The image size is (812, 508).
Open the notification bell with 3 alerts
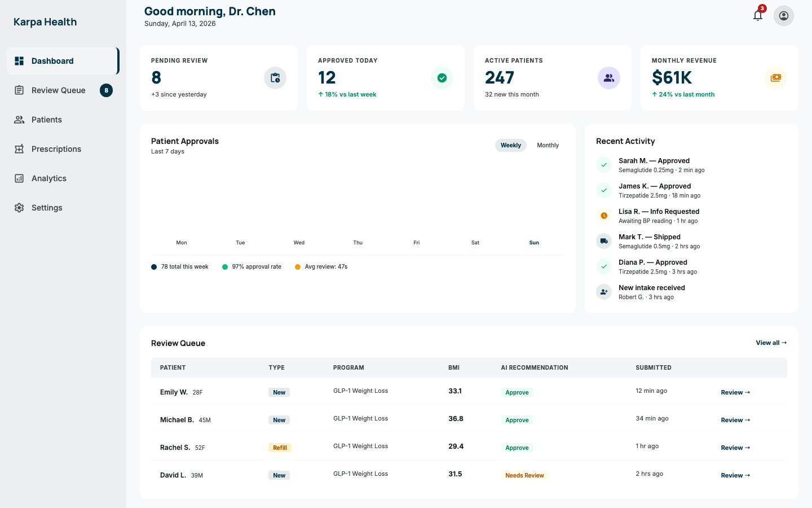(757, 15)
